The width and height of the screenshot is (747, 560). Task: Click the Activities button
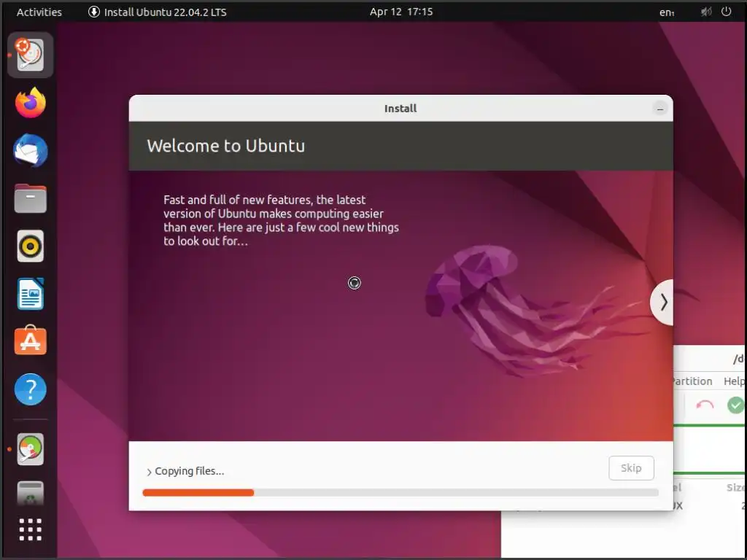[x=39, y=12]
